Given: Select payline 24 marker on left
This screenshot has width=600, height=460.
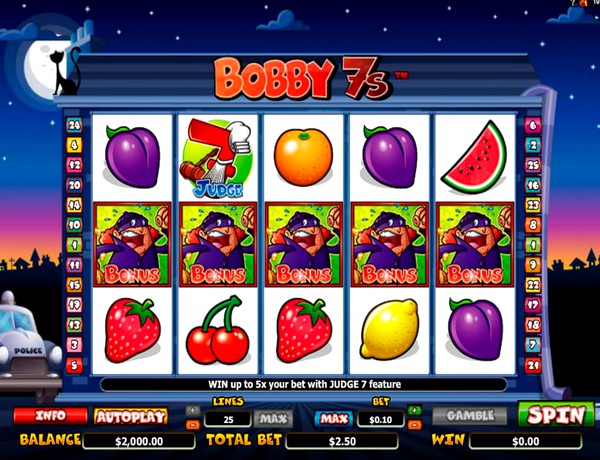Looking at the screenshot, I should [74, 125].
